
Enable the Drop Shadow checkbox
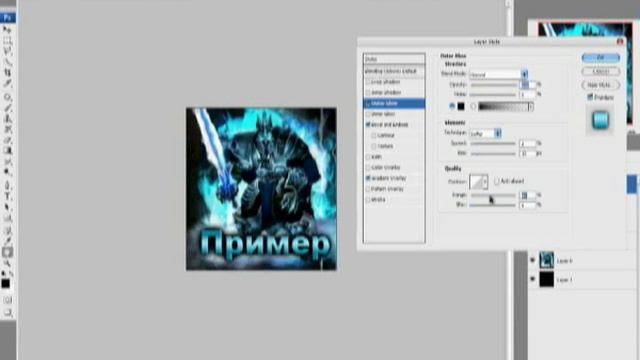[368, 82]
